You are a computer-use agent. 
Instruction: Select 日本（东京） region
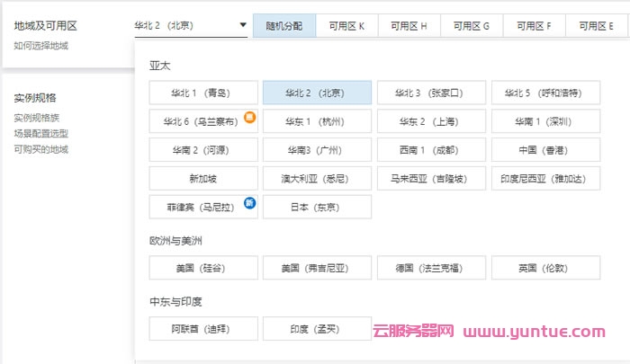tap(317, 207)
